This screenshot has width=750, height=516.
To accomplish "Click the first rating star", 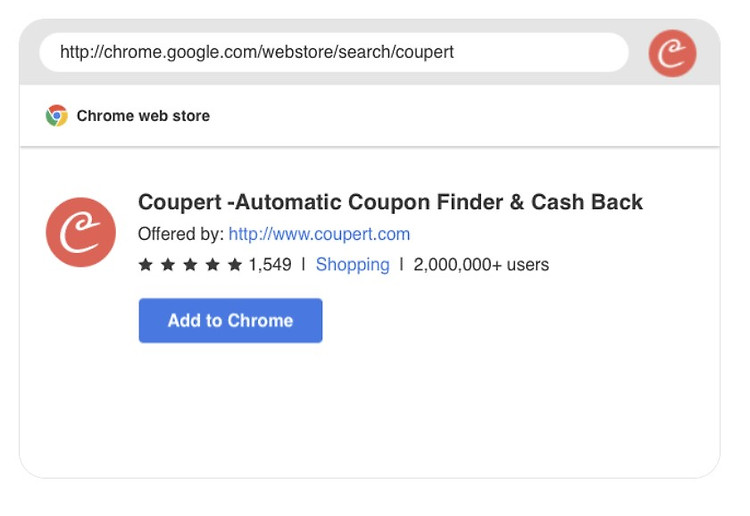I will [145, 264].
